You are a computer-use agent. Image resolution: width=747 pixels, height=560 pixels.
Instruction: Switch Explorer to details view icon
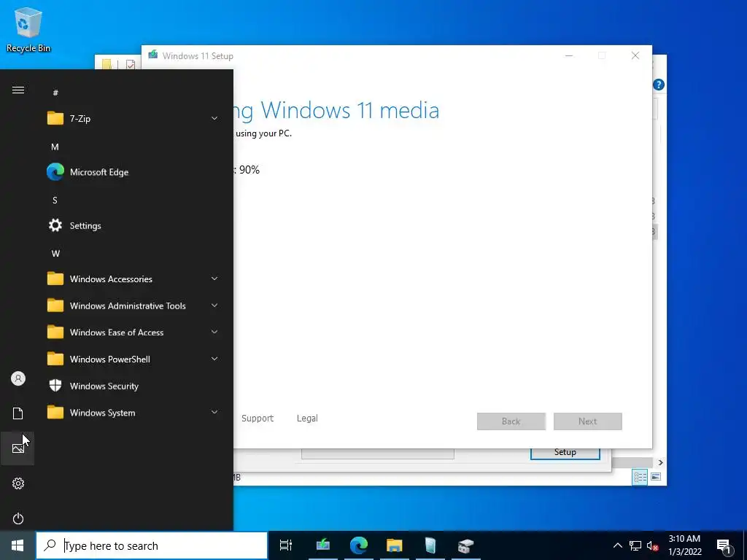(x=640, y=477)
